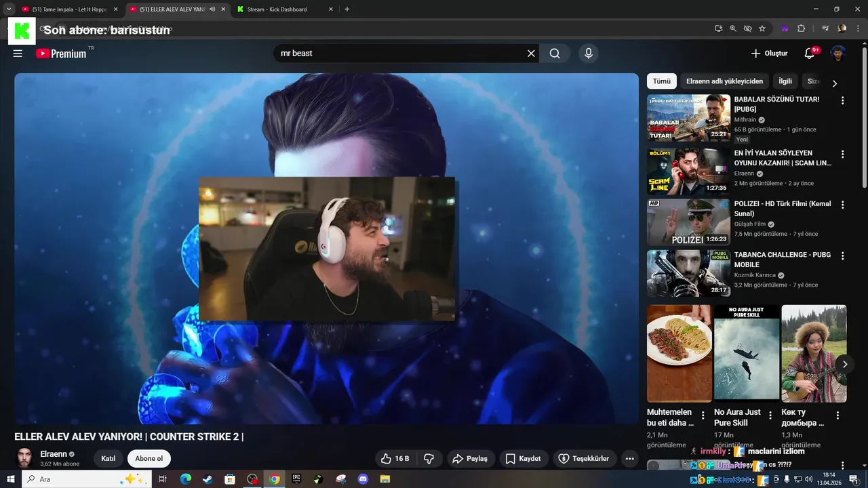Open options for 'POLIZEI - HD Türk Filmi'
This screenshot has width=868, height=488.
(843, 205)
